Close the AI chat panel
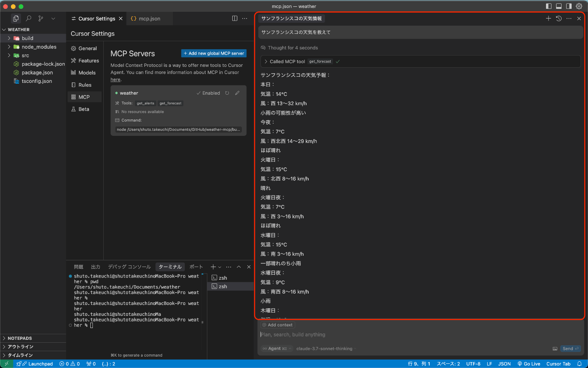588x368 pixels. 579,19
